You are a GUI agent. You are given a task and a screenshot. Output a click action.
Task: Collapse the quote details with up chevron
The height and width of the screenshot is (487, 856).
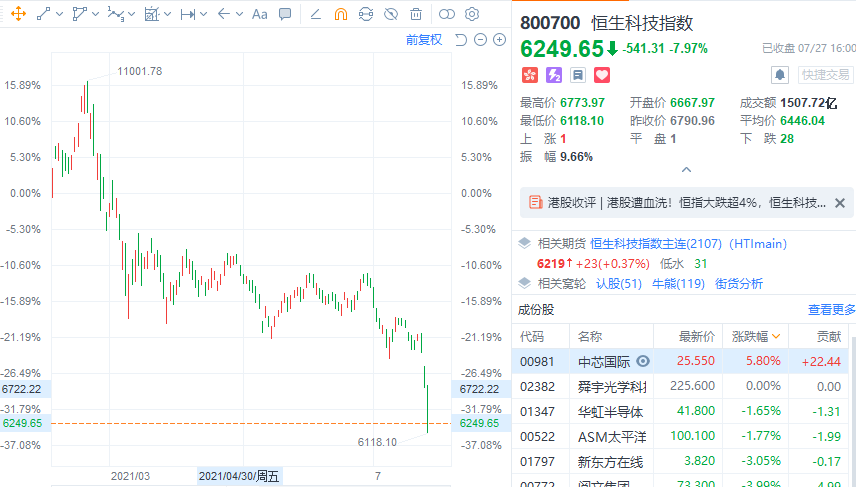click(x=685, y=170)
